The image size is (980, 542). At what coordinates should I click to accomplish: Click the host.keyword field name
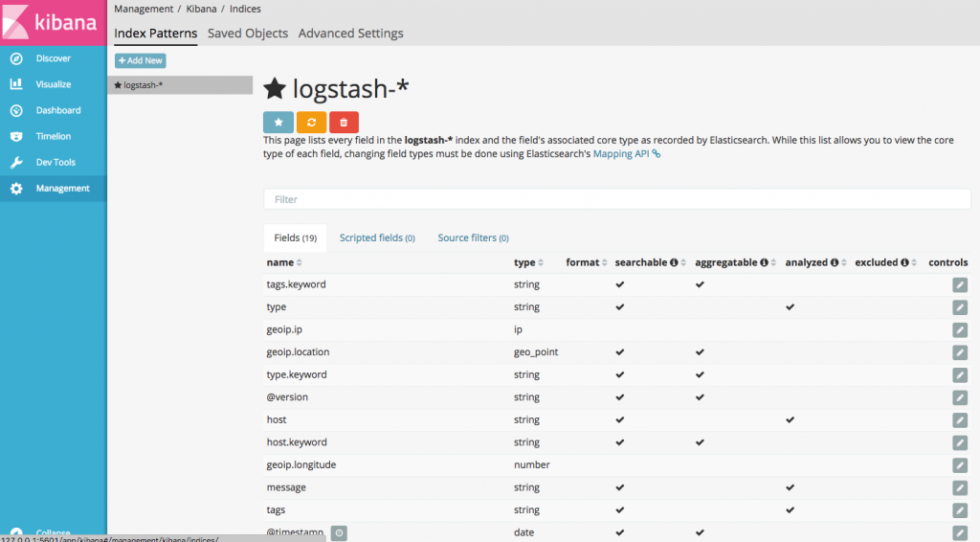click(x=297, y=442)
